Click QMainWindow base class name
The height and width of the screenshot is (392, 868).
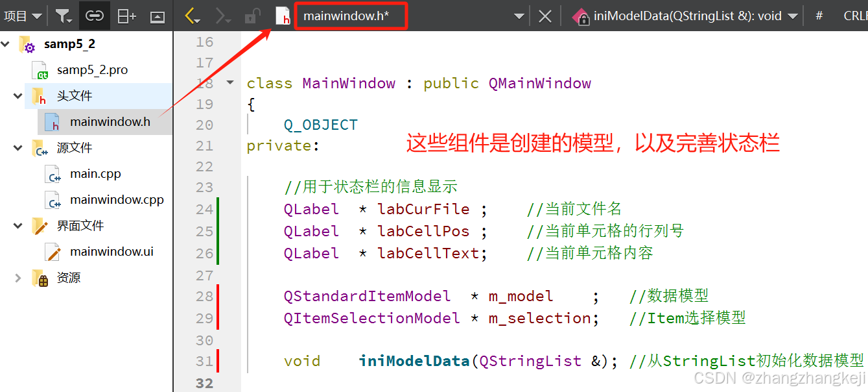pos(539,83)
